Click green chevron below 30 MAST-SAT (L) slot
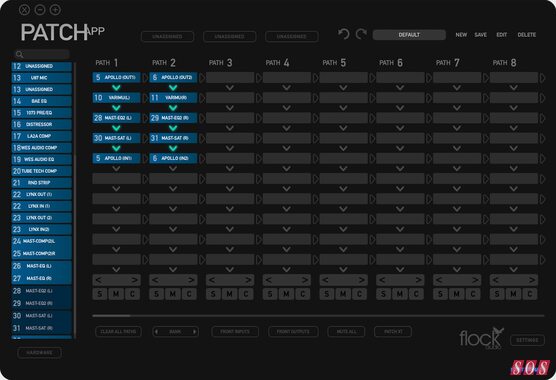Screen dimensions: 556x380 116,148
